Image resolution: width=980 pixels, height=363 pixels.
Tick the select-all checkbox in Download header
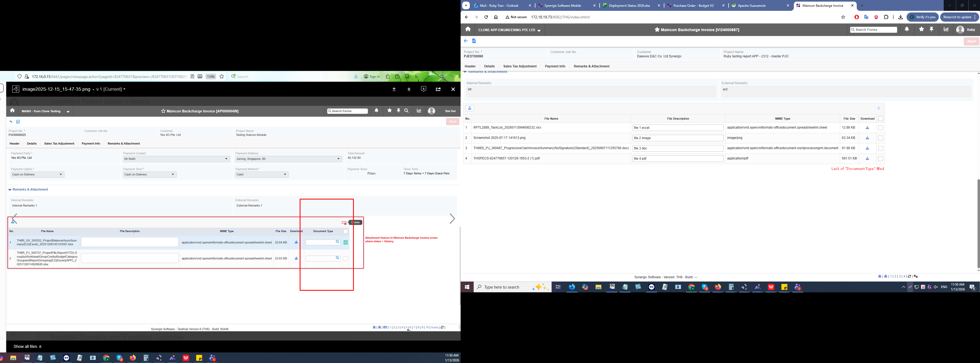tap(880, 119)
